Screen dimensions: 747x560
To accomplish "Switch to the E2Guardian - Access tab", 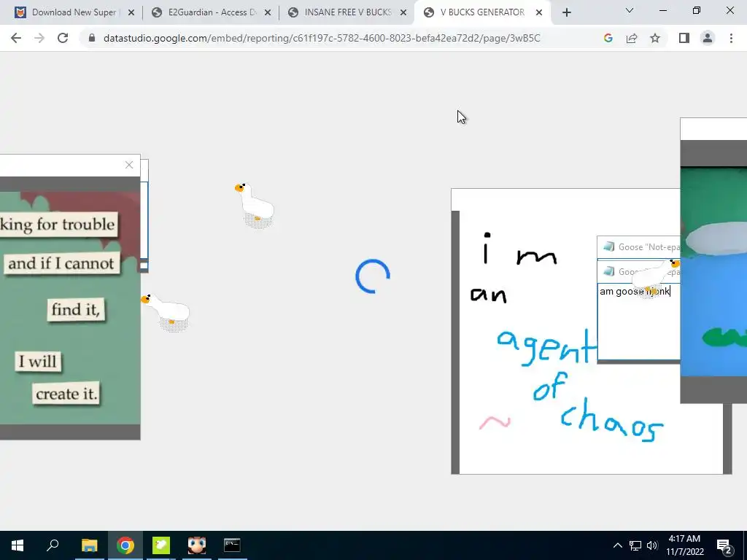I will (212, 12).
